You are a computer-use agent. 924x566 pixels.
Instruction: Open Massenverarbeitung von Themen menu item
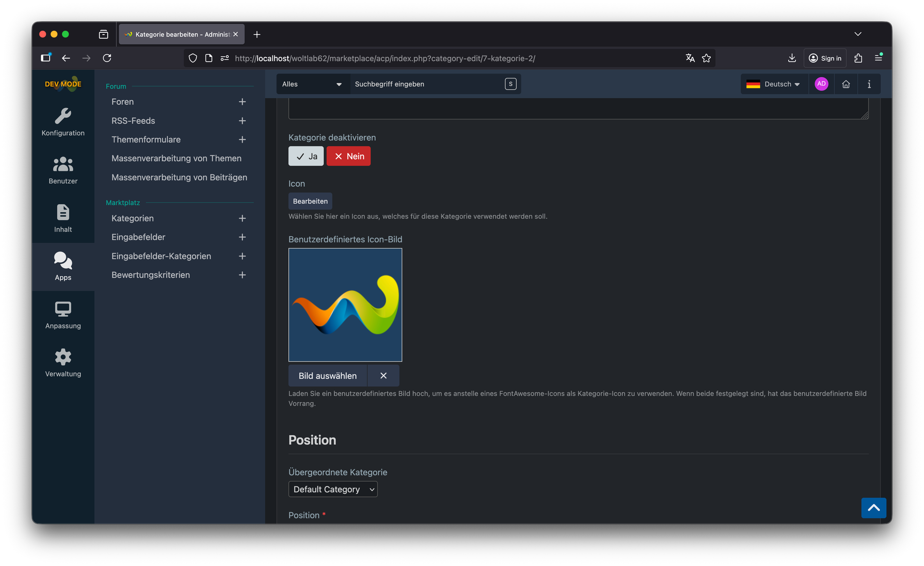coord(176,158)
